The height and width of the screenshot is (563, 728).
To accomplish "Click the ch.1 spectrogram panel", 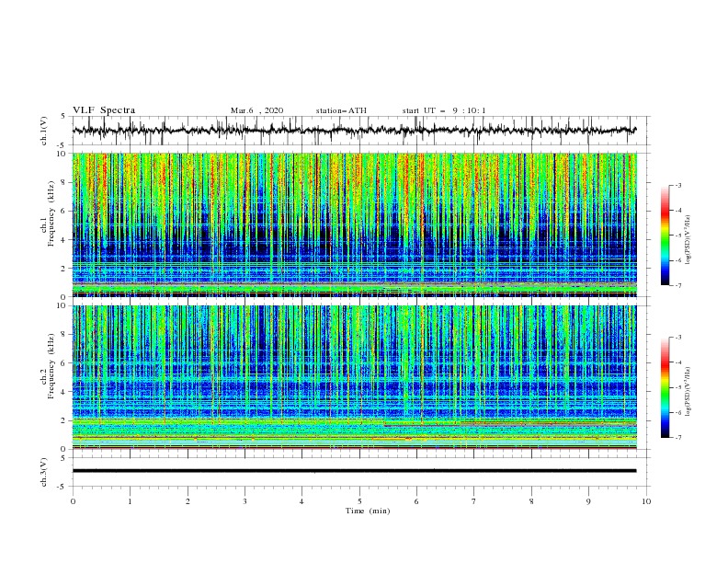I will click(x=355, y=224).
